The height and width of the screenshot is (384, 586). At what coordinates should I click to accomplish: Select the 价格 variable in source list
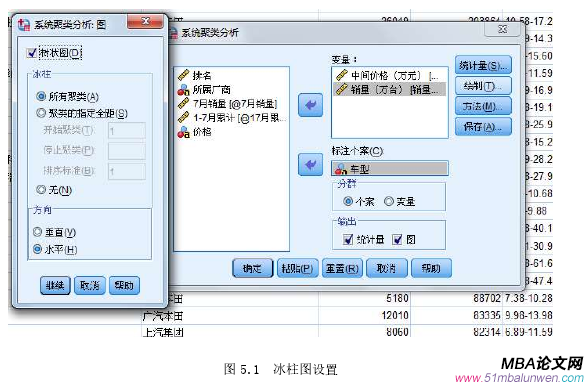tap(202, 132)
